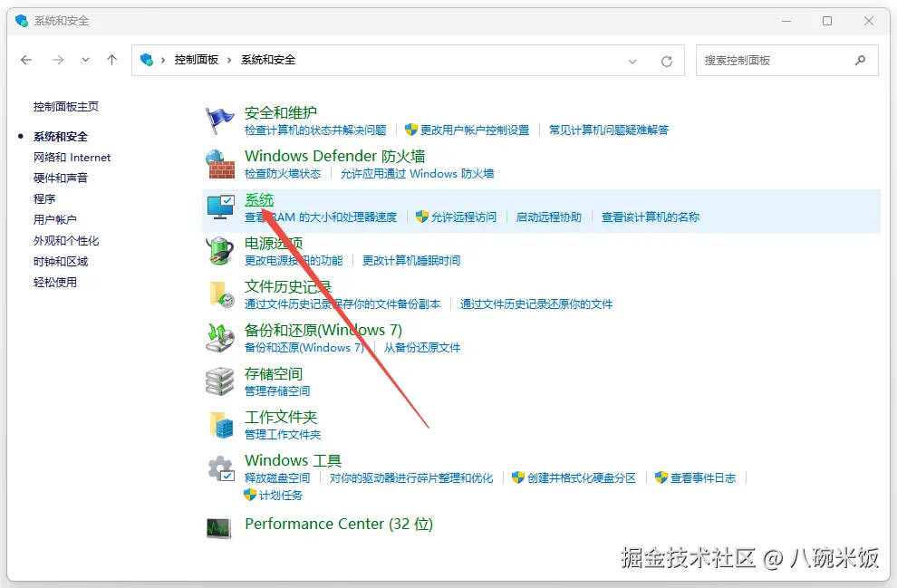This screenshot has height=588, width=897.
Task: Go back with the left arrow
Action: (x=26, y=60)
